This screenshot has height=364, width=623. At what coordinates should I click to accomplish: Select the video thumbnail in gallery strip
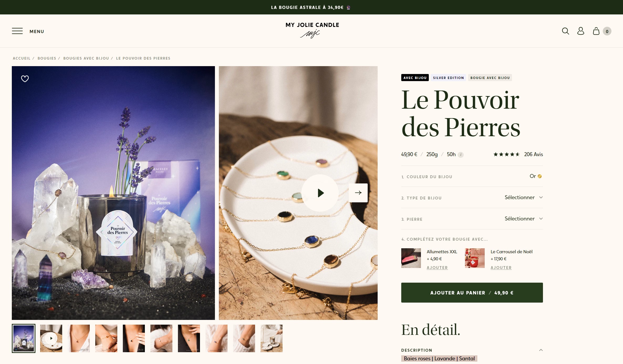tap(51, 338)
